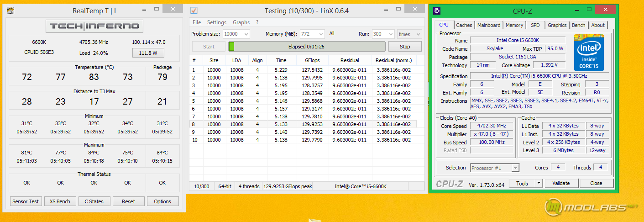644x222 pixels.
Task: Open the times unit dropdown
Action: point(409,34)
